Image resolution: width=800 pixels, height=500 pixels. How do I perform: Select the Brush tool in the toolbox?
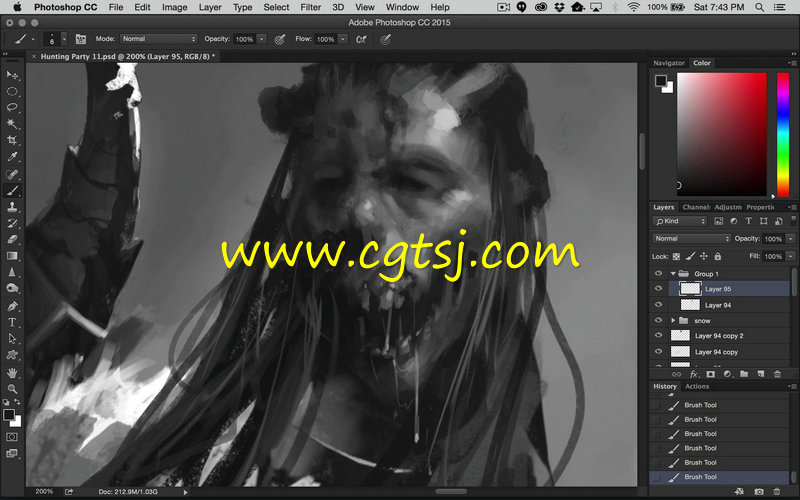[x=12, y=191]
